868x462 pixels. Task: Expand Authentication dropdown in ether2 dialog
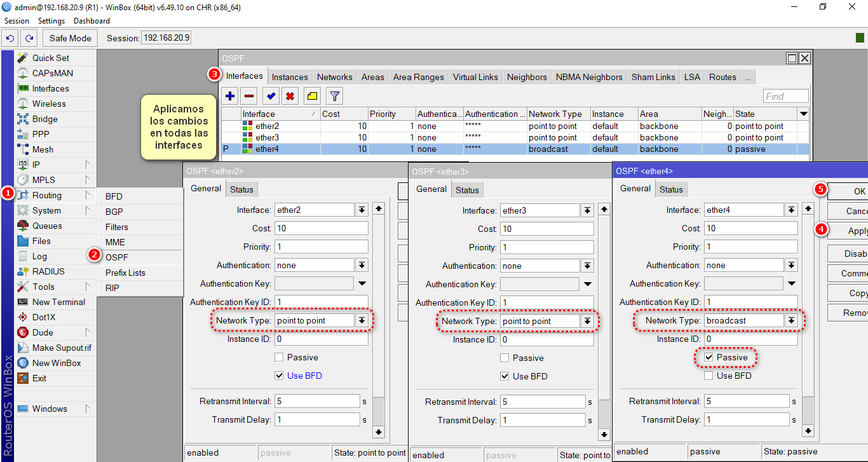click(x=362, y=266)
